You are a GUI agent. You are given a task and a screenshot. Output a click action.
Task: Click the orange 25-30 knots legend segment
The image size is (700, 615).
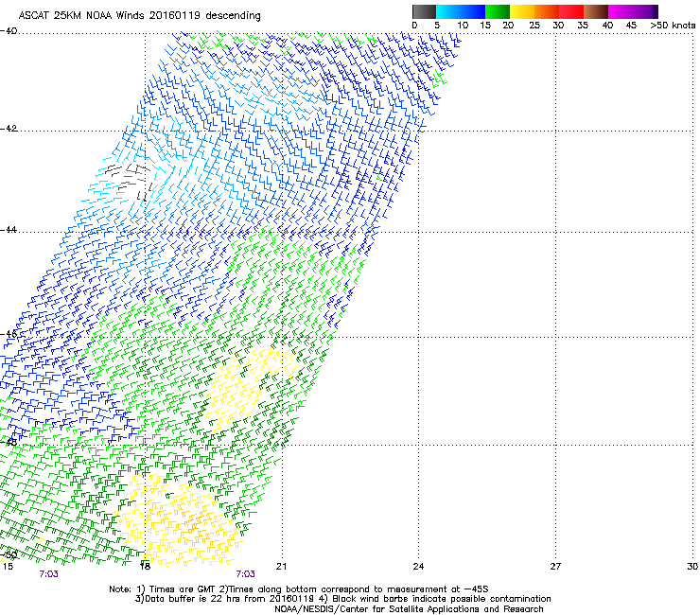pos(547,11)
